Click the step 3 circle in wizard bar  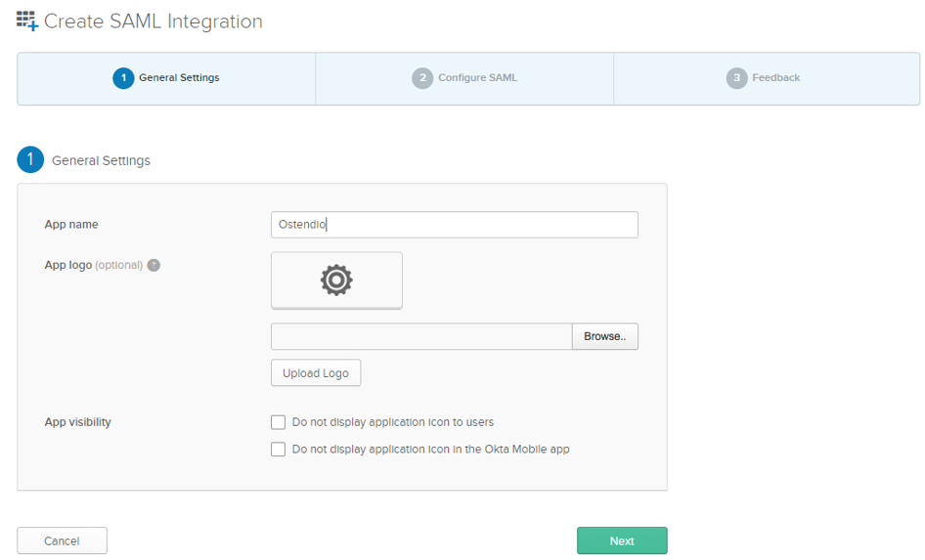pyautogui.click(x=737, y=78)
